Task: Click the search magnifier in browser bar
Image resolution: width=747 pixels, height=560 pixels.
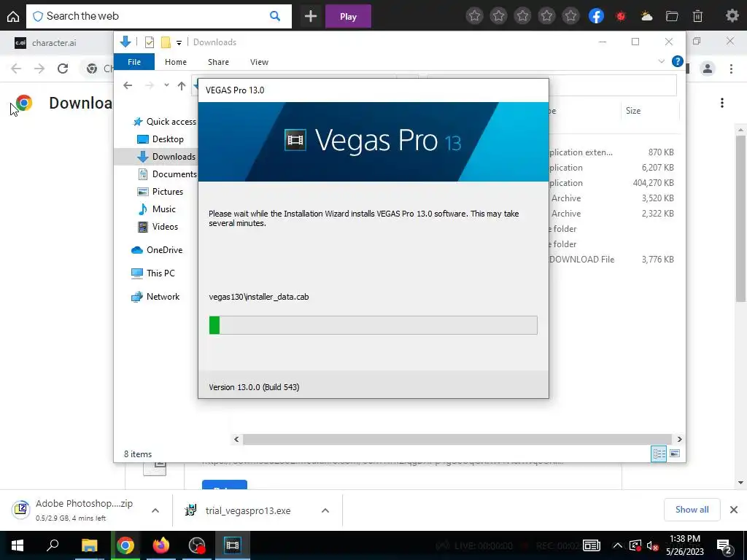Action: point(275,16)
